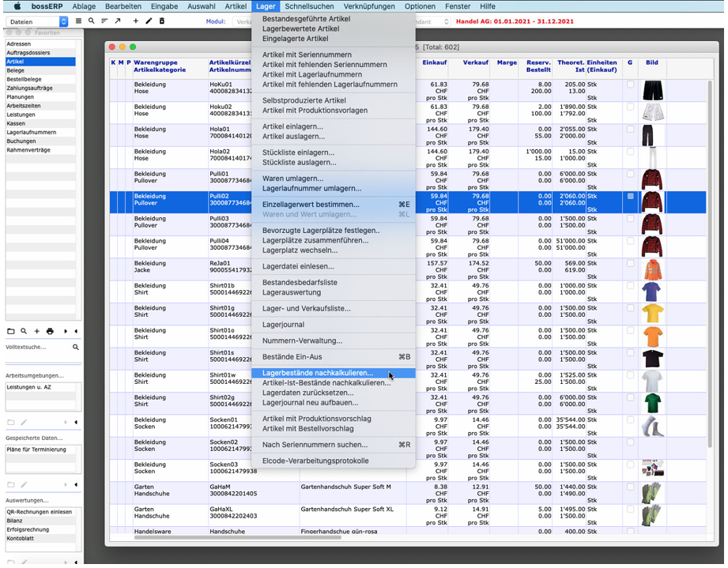Image resolution: width=728 pixels, height=568 pixels.
Task: Click the right arrow in Favoriten toolbar
Action: tap(66, 331)
